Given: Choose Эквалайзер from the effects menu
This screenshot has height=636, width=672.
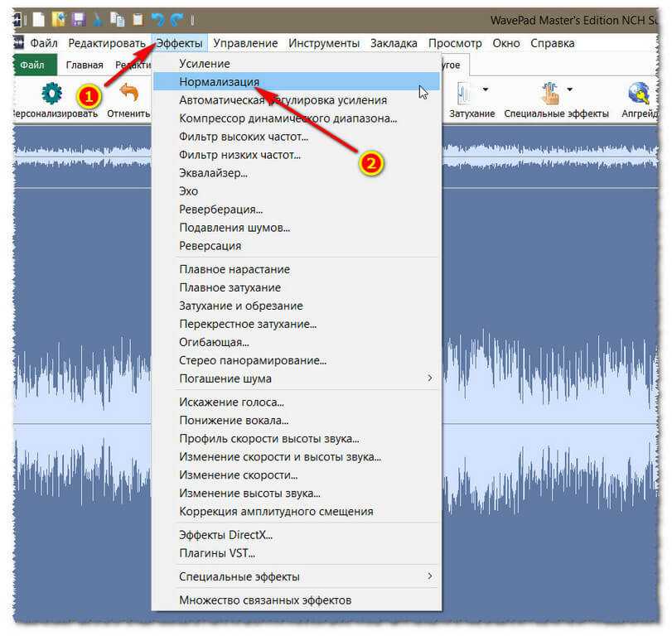Looking at the screenshot, I should pyautogui.click(x=213, y=173).
